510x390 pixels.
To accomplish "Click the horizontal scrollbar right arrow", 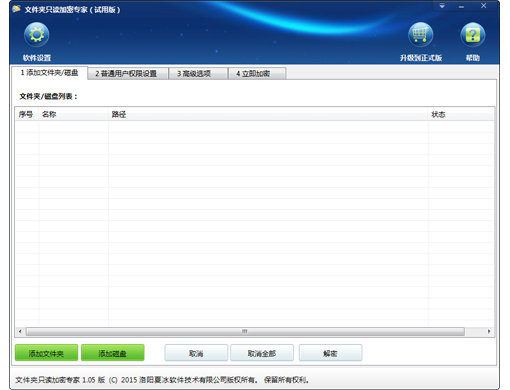I will tap(489, 331).
